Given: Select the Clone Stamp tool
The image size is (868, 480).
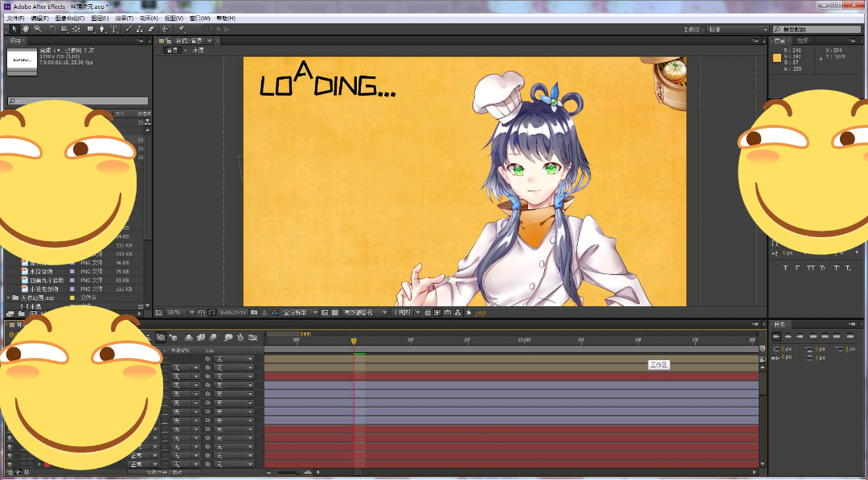Looking at the screenshot, I should pyautogui.click(x=140, y=29).
